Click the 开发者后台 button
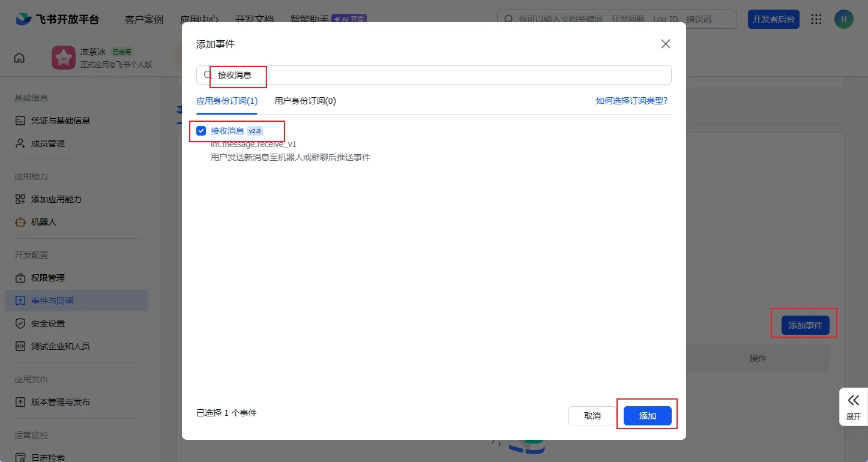Viewport: 868px width, 462px height. (774, 19)
